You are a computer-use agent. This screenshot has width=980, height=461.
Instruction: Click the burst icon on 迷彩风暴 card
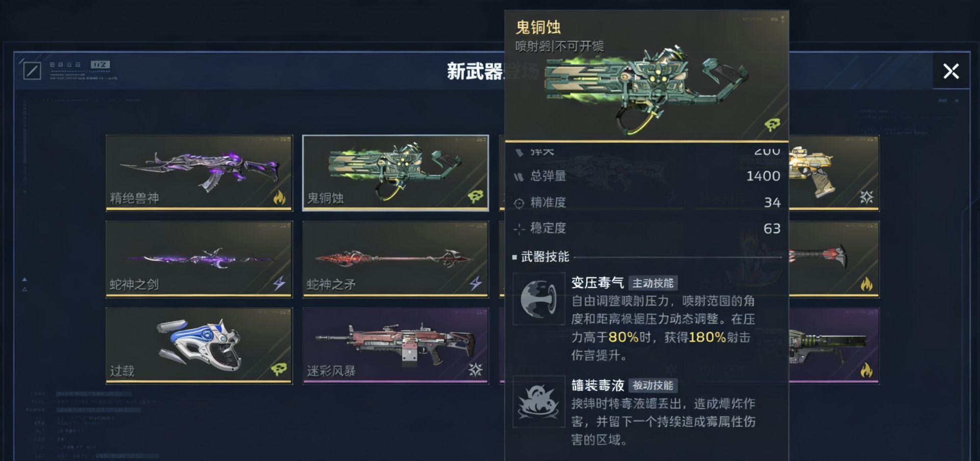point(476,369)
